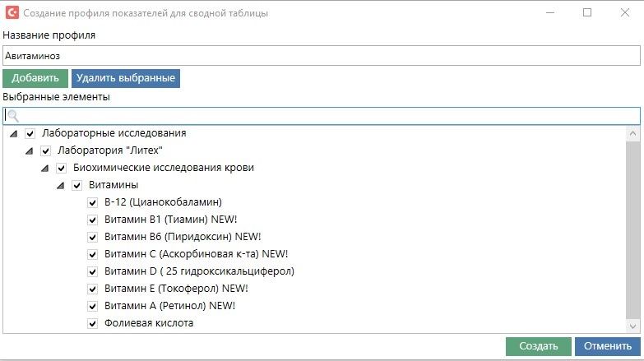Toggle Витамин D checkbox
Viewport: 644px width, 361px height.
[93, 271]
